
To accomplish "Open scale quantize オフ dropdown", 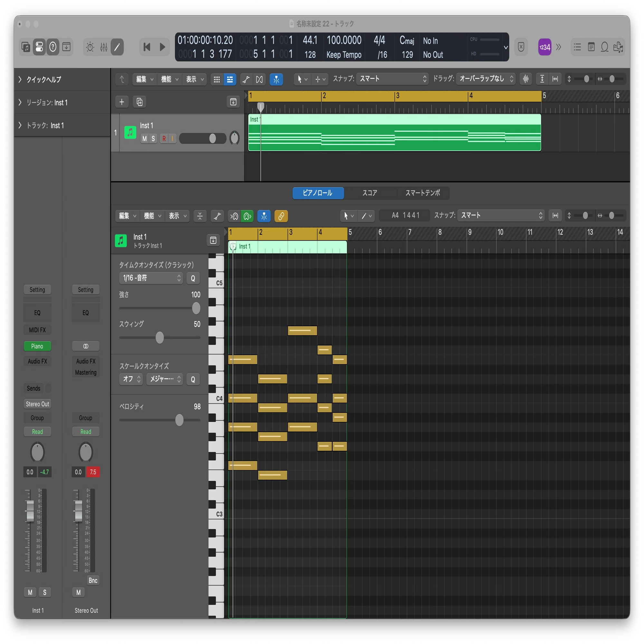I will (x=131, y=379).
